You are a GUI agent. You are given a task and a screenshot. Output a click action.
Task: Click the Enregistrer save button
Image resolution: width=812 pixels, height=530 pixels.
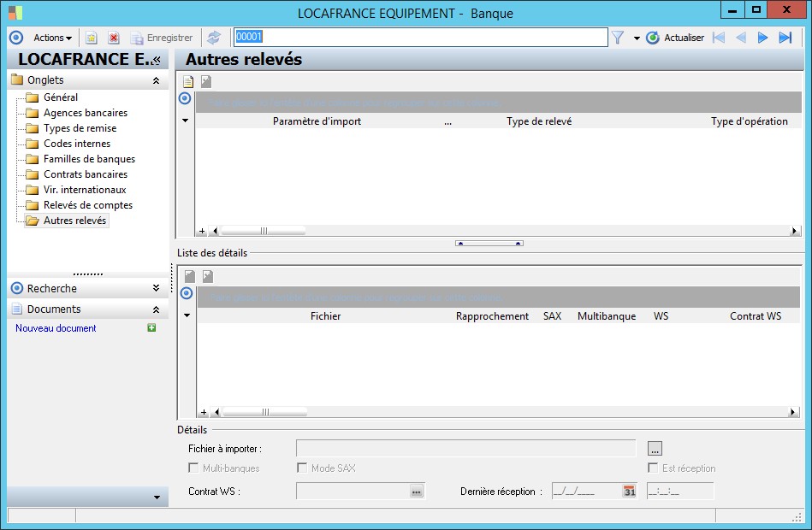click(x=162, y=38)
